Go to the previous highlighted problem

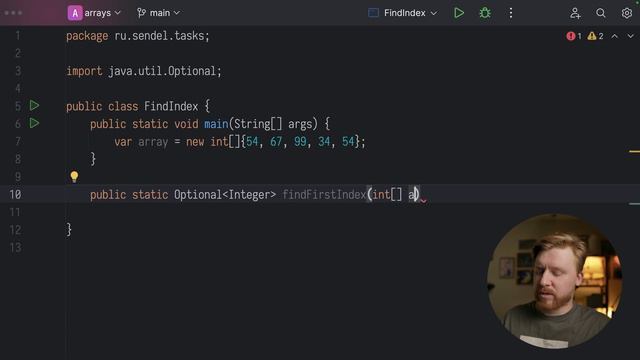(x=614, y=36)
